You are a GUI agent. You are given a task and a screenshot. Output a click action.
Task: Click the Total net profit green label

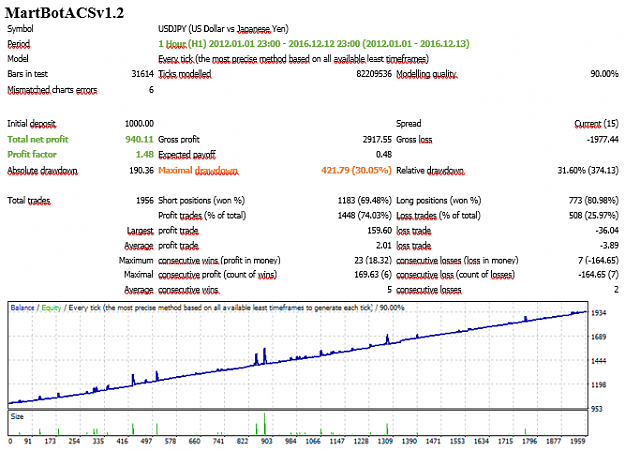tap(38, 139)
